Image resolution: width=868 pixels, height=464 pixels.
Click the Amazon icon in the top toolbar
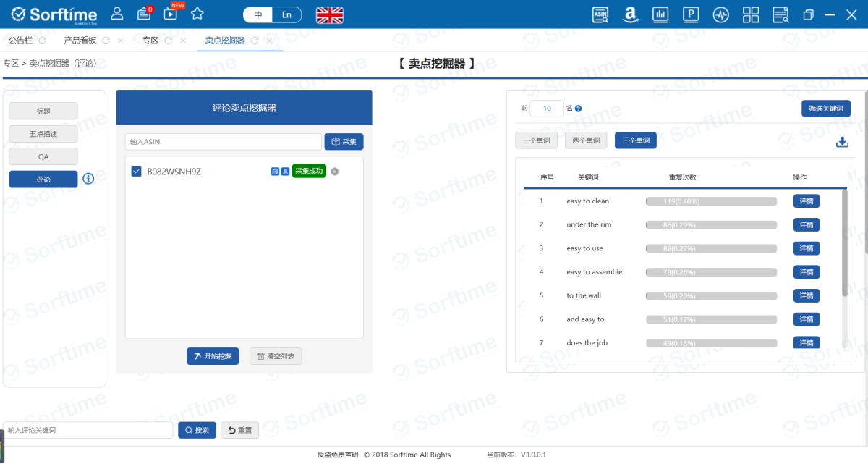click(x=630, y=14)
